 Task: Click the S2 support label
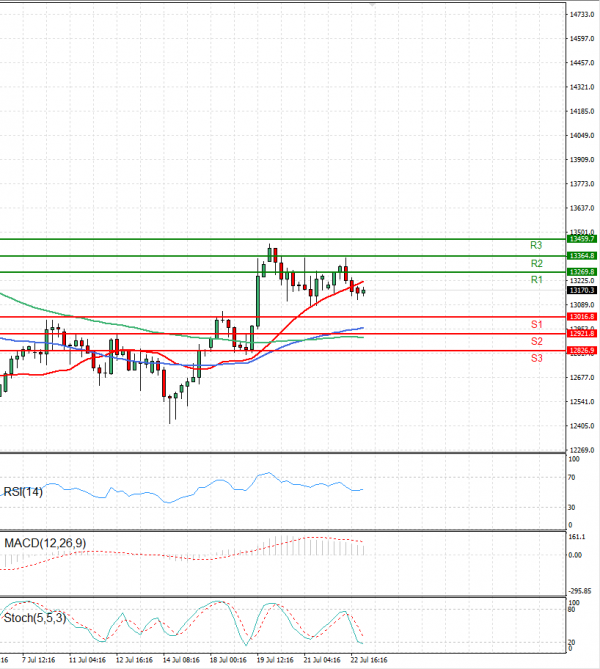536,341
